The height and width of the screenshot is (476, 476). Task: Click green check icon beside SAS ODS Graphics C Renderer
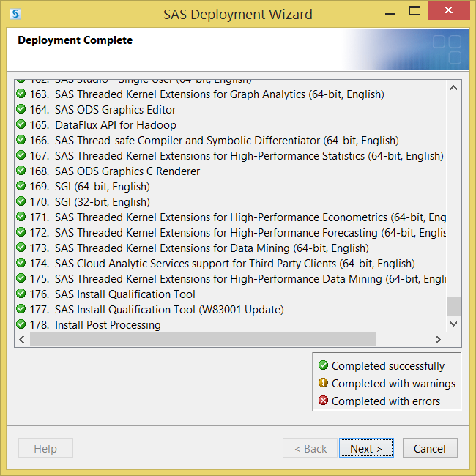[21, 171]
